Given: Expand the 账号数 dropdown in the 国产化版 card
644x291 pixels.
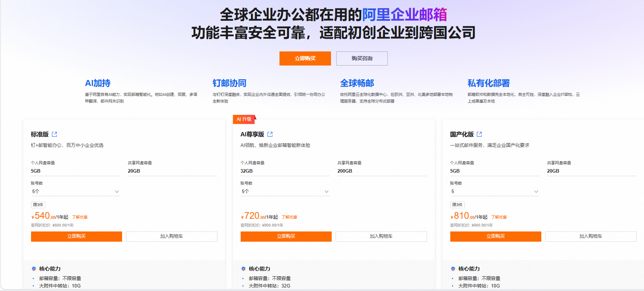Looking at the screenshot, I should [495, 192].
